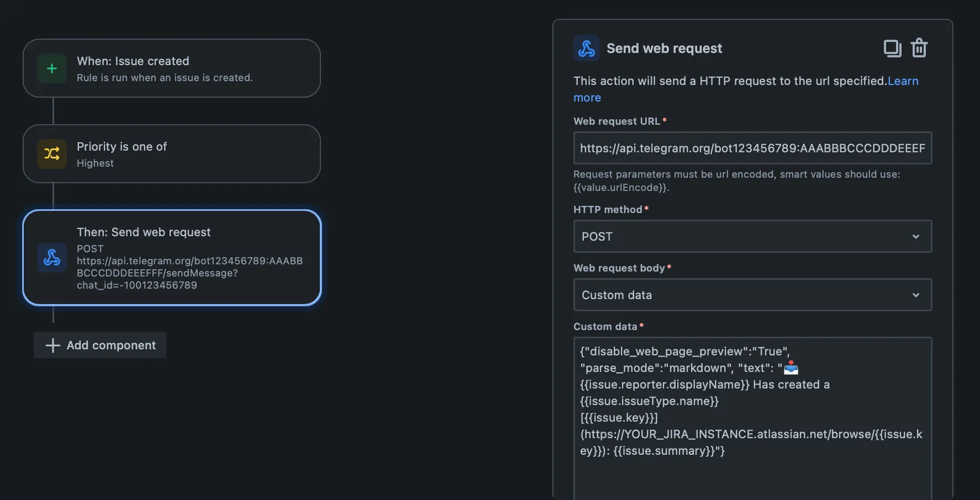This screenshot has width=980, height=500.
Task: Open the Learn more link
Action: 903,81
